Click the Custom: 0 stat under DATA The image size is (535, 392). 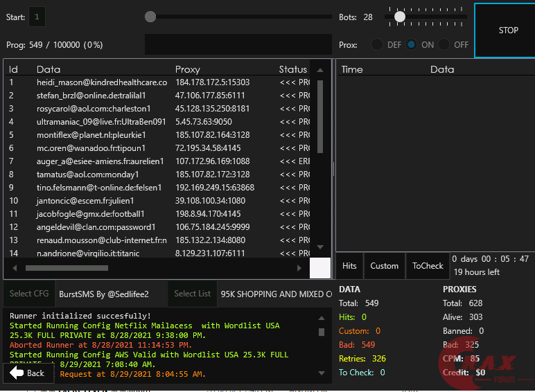coord(360,331)
